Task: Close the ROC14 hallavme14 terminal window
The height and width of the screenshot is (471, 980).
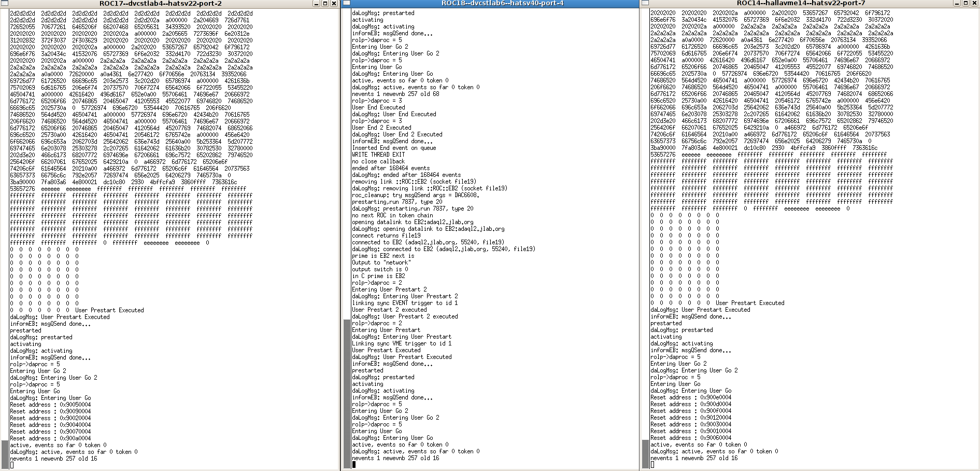Action: point(974,4)
